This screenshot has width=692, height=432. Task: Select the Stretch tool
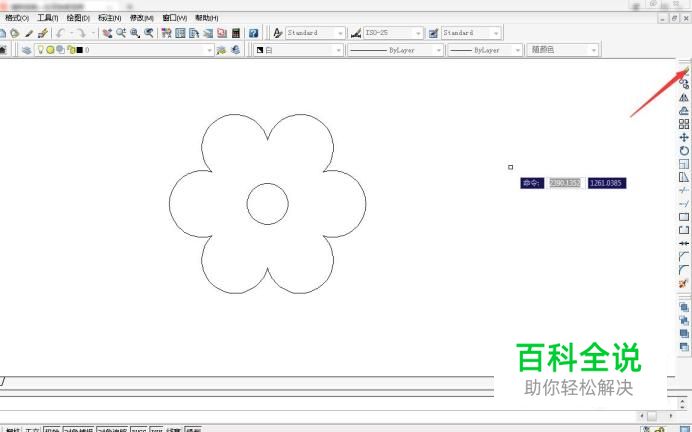[x=684, y=177]
